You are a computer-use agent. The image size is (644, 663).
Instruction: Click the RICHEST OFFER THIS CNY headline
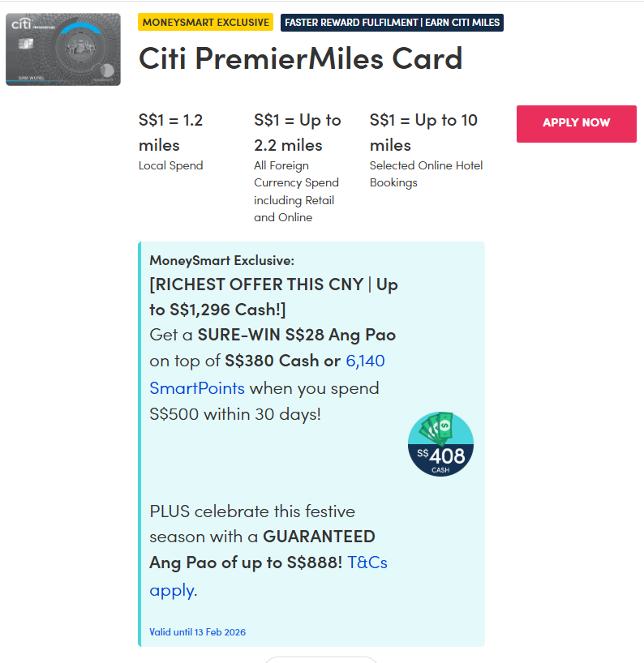point(273,297)
